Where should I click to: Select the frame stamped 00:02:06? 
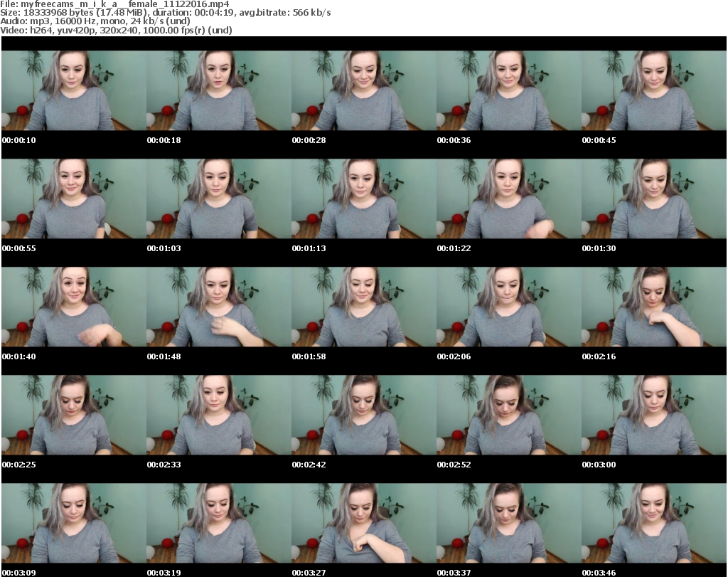point(509,307)
